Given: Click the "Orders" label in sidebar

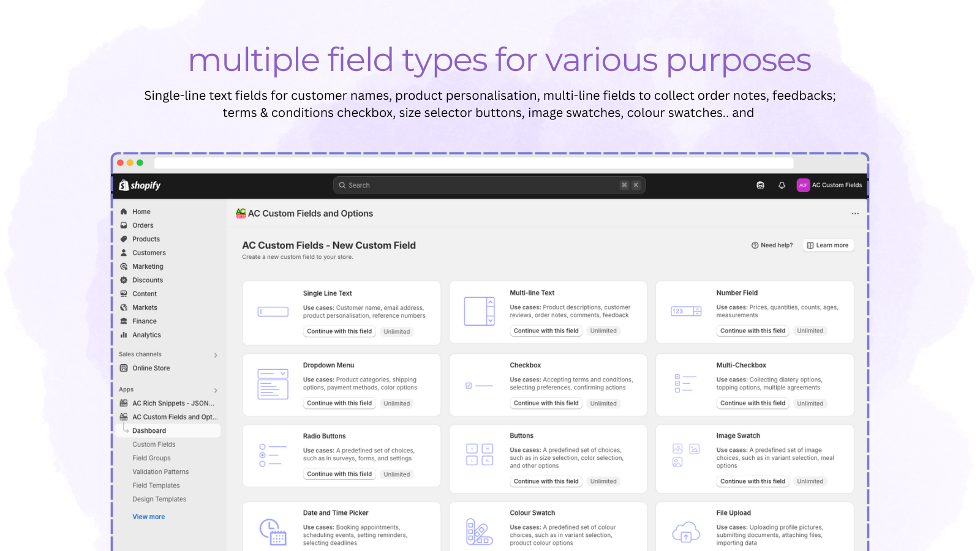Looking at the screenshot, I should tap(143, 225).
